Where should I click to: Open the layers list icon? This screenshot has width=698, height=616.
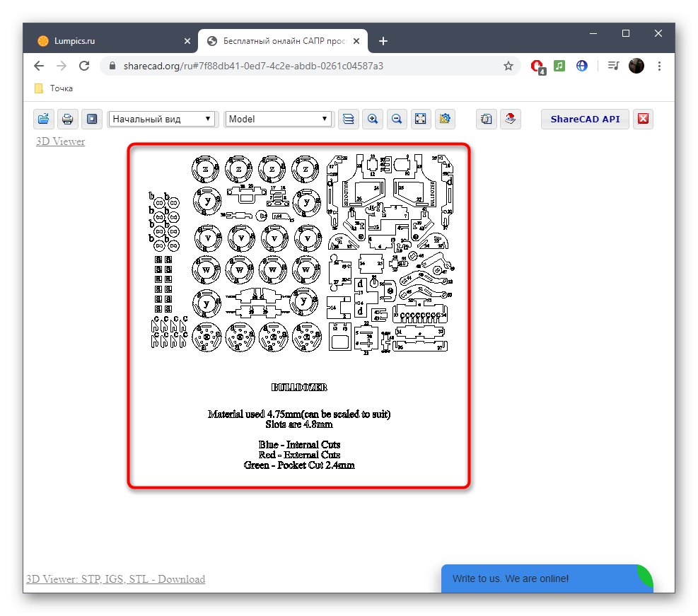pyautogui.click(x=349, y=119)
